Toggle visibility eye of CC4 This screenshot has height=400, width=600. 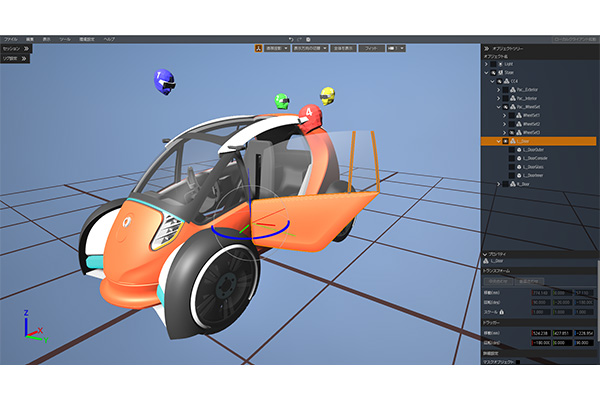pos(499,81)
